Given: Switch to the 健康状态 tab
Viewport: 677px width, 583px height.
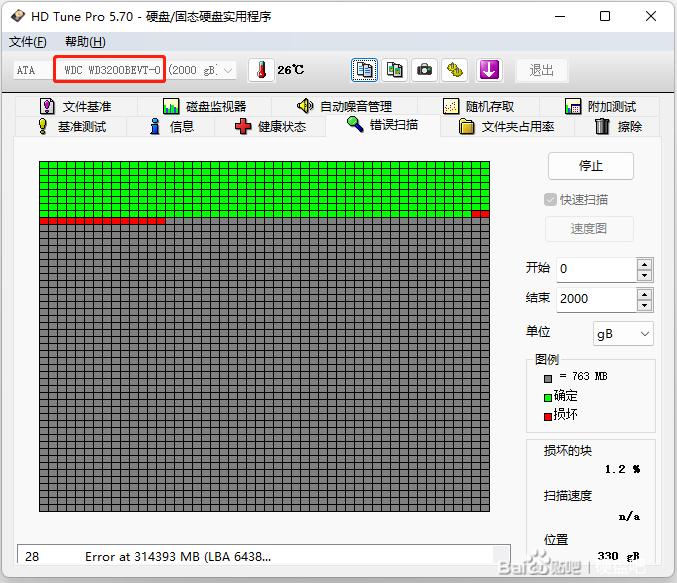Looking at the screenshot, I should pos(270,127).
